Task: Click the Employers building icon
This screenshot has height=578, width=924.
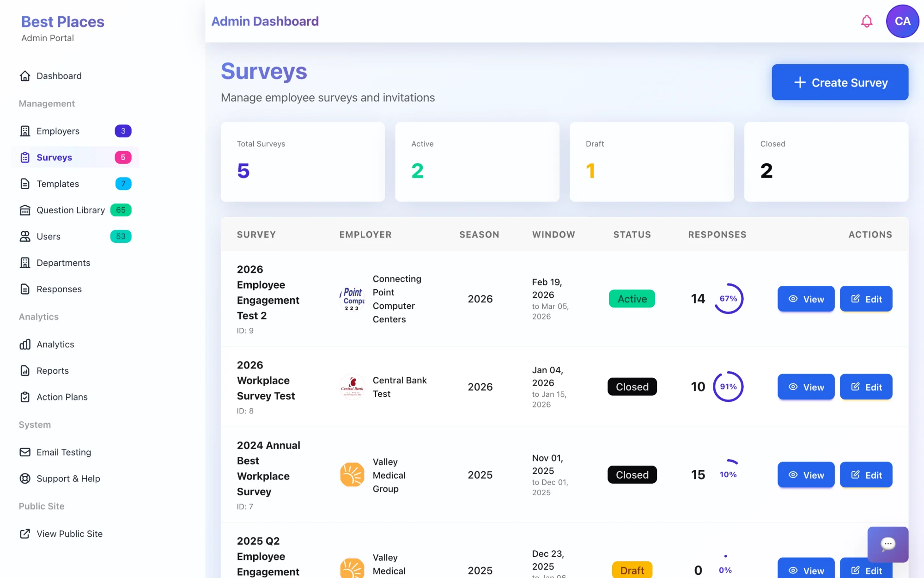Action: [x=25, y=131]
